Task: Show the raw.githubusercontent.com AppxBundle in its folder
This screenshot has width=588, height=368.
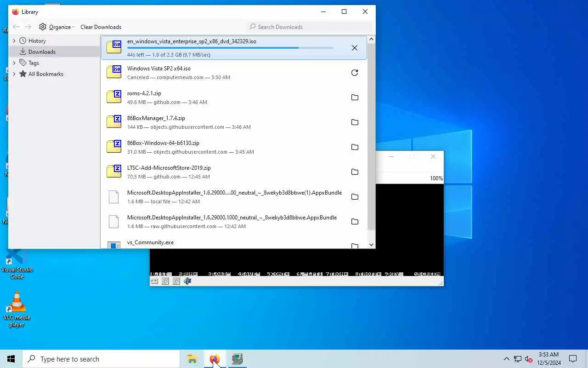Action: pyautogui.click(x=355, y=222)
